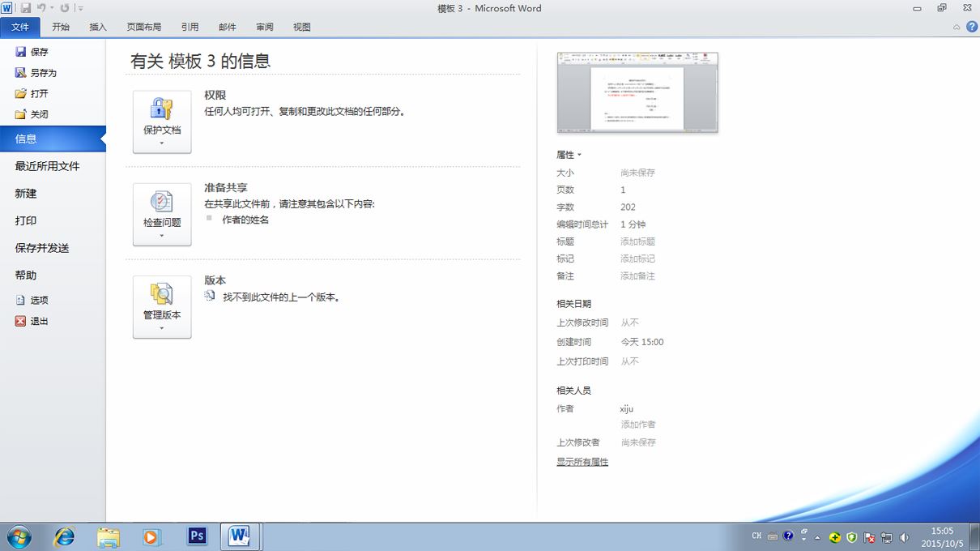Screen dimensions: 980x551
Task: Switch to the 页面布局 ribbon tab
Action: [144, 27]
